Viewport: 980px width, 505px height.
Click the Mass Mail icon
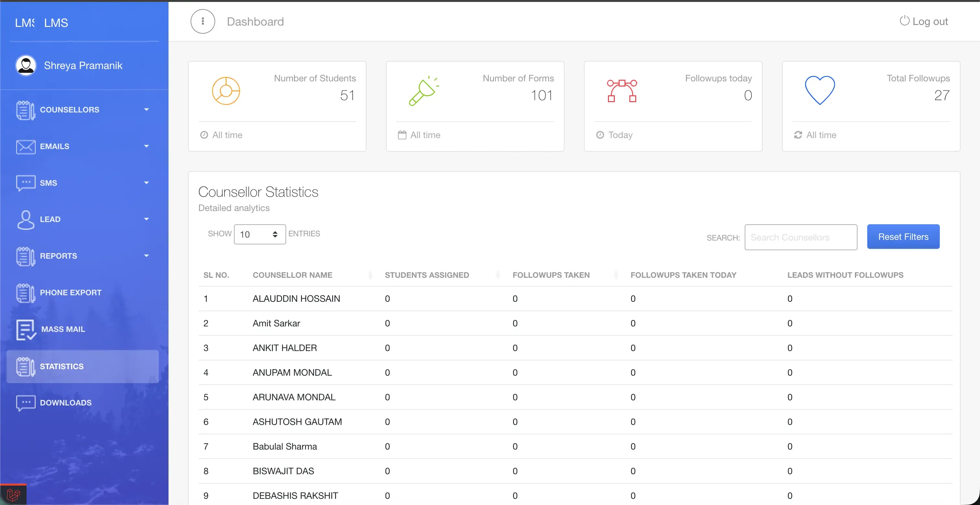click(x=25, y=329)
